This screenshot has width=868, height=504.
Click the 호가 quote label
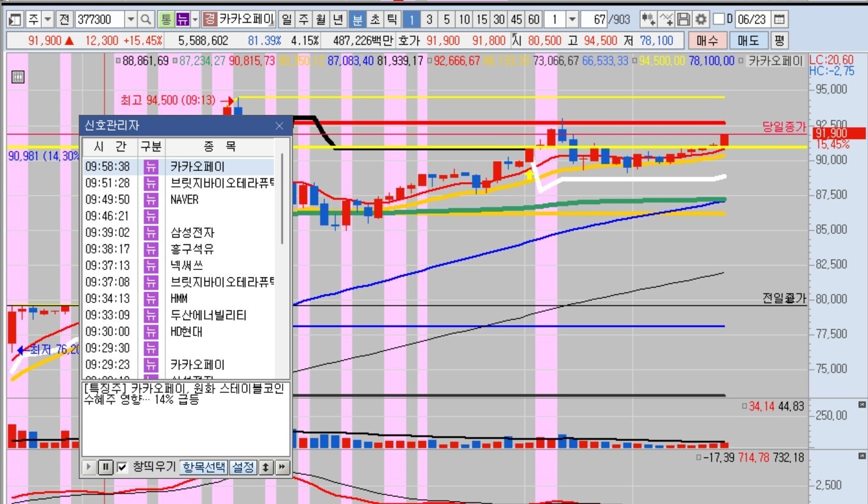coord(408,41)
